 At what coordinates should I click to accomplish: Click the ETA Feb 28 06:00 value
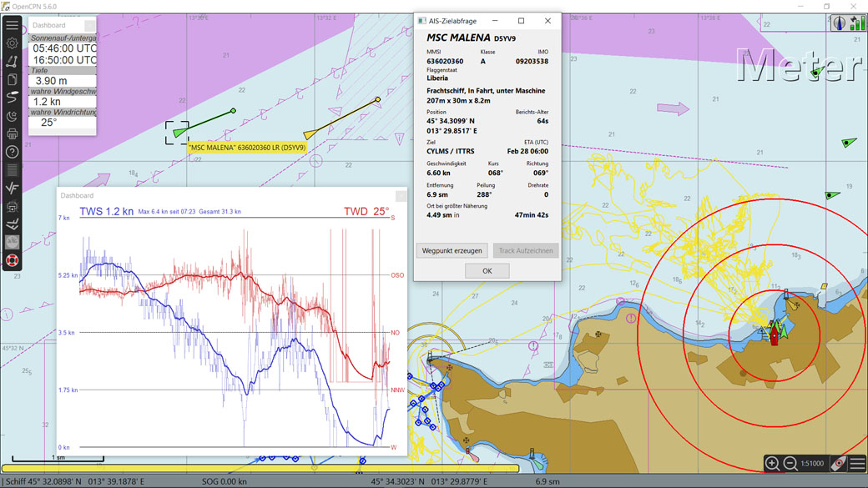tap(527, 151)
